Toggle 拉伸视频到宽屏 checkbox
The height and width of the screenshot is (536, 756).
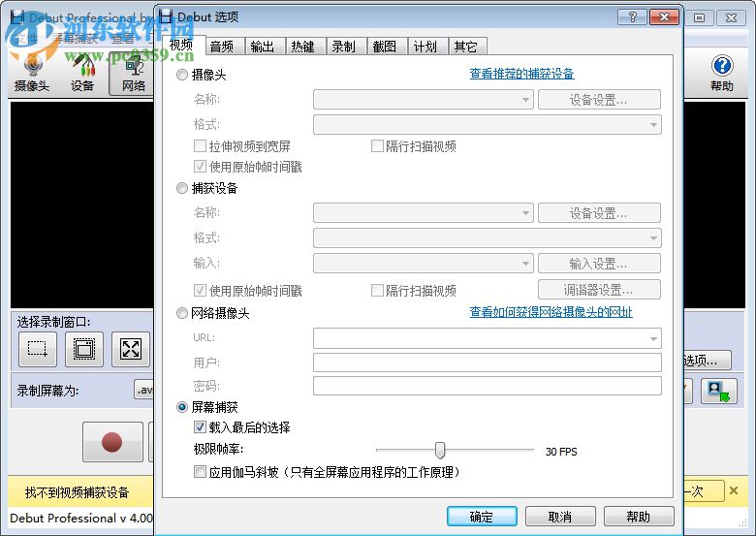click(200, 145)
